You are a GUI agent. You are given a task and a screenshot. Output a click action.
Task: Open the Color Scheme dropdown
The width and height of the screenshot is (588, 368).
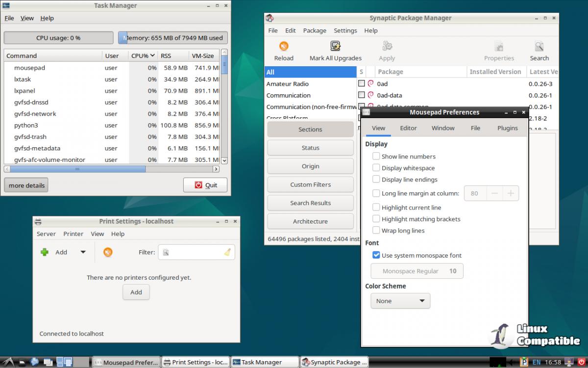pyautogui.click(x=400, y=301)
